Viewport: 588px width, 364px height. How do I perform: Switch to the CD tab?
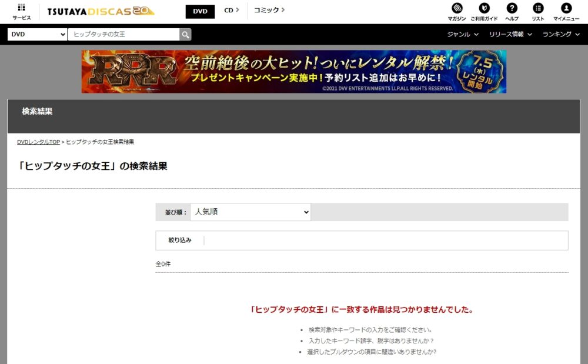[229, 11]
